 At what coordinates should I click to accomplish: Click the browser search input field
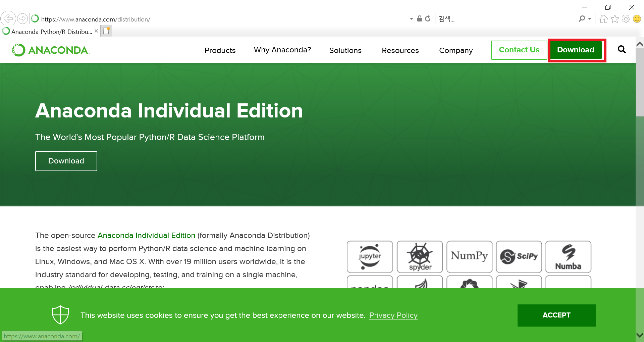(x=507, y=19)
